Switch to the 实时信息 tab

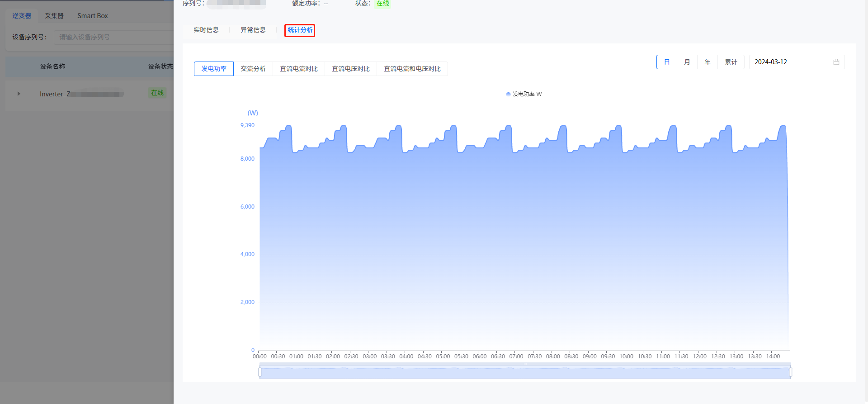pyautogui.click(x=206, y=30)
